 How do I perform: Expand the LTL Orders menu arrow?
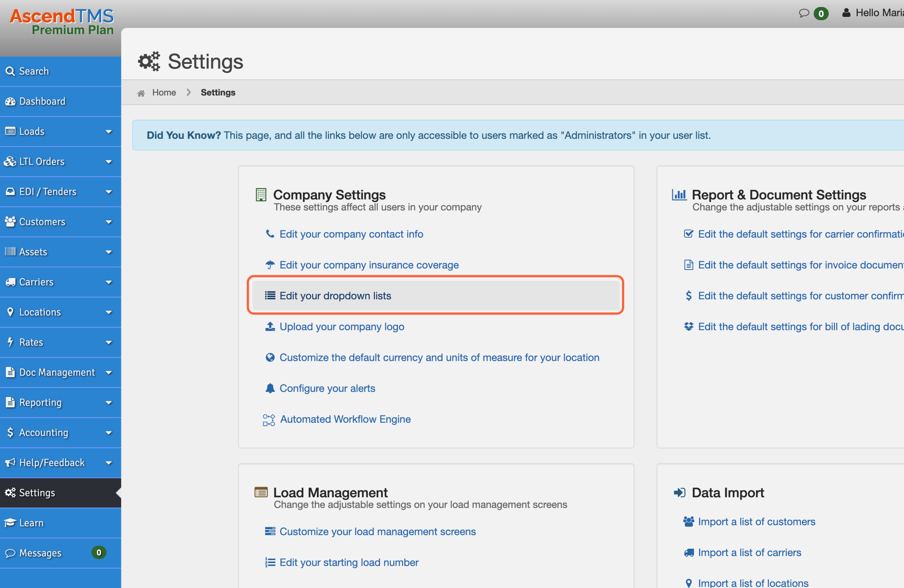[109, 161]
